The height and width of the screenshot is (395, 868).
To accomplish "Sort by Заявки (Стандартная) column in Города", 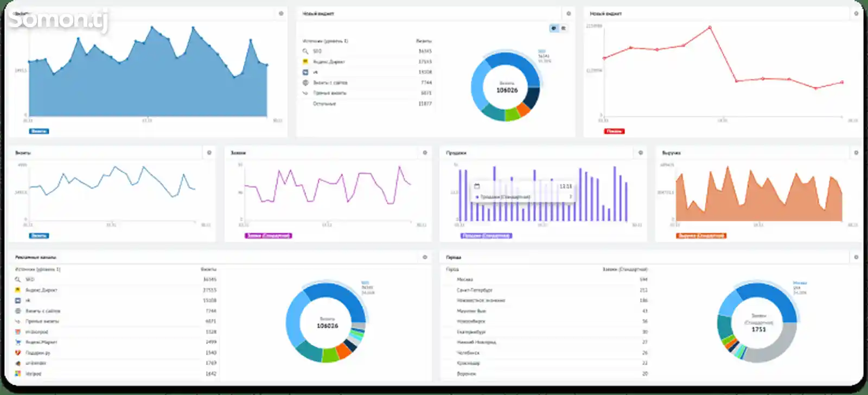I will [x=625, y=269].
